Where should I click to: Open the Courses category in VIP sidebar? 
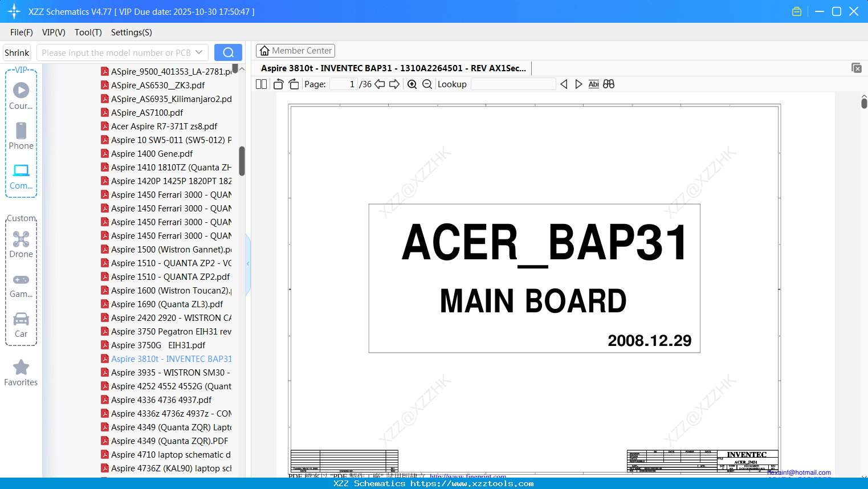tap(21, 96)
